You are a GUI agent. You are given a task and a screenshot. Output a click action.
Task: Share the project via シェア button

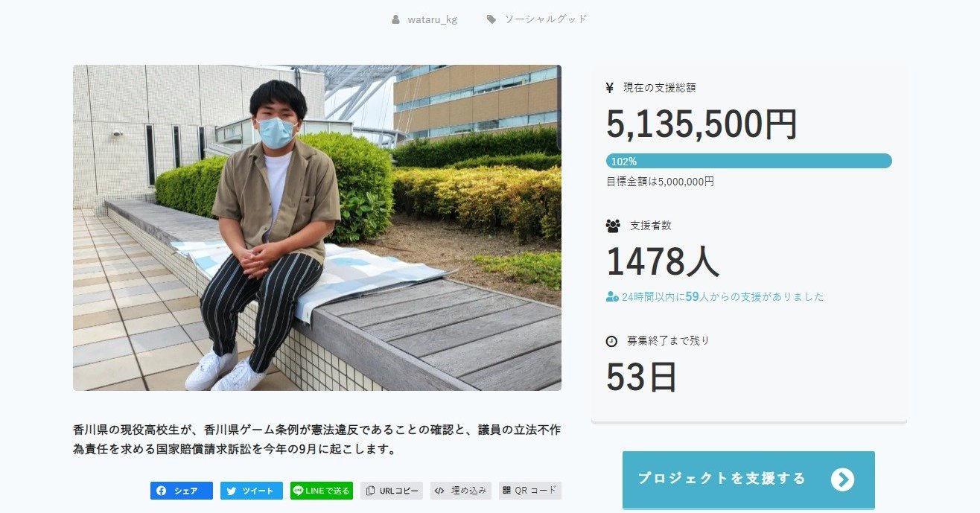pos(182,491)
